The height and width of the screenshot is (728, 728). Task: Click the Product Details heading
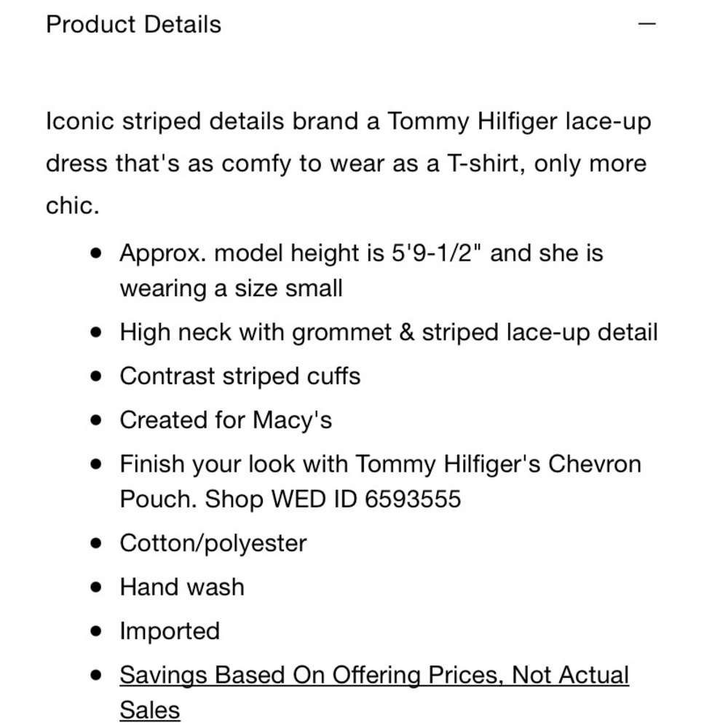(x=134, y=24)
